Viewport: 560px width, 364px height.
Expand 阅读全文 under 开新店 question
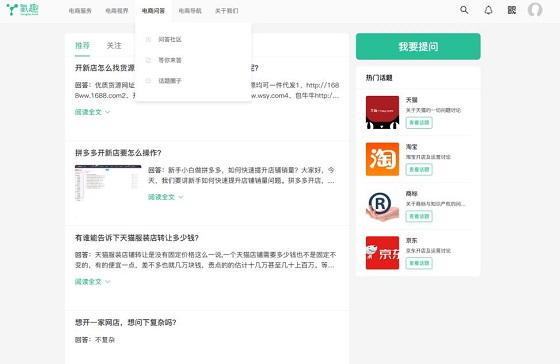click(x=92, y=112)
